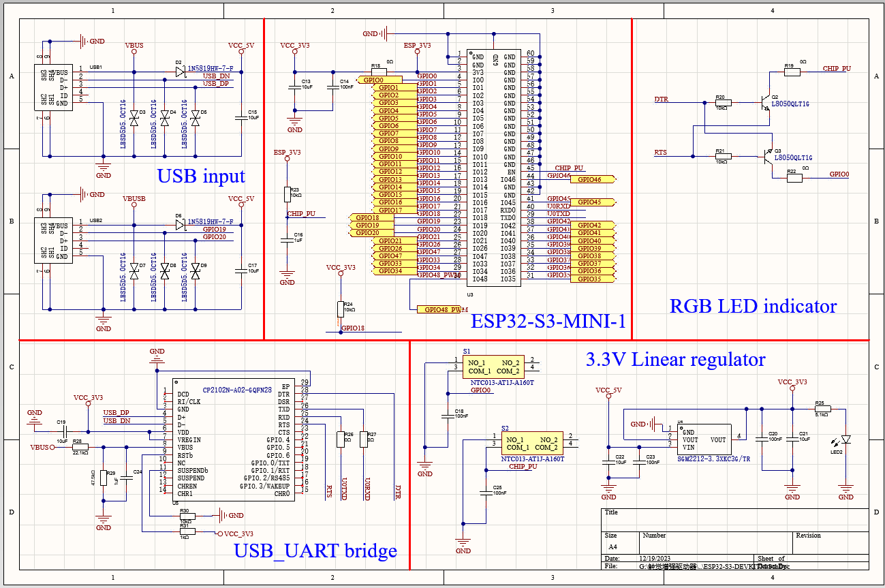Click TVS diode D3 symbol
The height and width of the screenshot is (588, 885).
tap(134, 118)
